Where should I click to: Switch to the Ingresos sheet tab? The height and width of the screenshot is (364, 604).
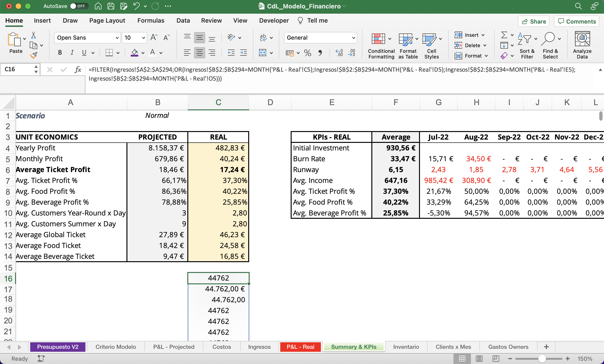(259, 347)
